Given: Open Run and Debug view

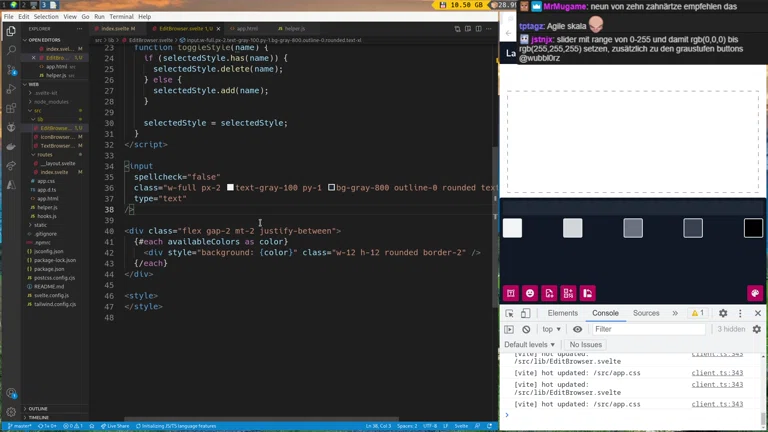Looking at the screenshot, I should click(x=11, y=89).
